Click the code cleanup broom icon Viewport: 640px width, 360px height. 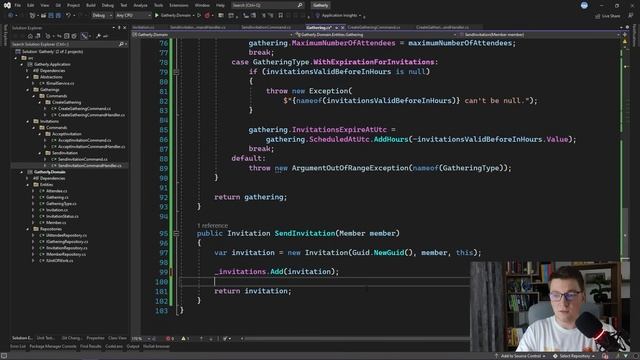point(225,338)
